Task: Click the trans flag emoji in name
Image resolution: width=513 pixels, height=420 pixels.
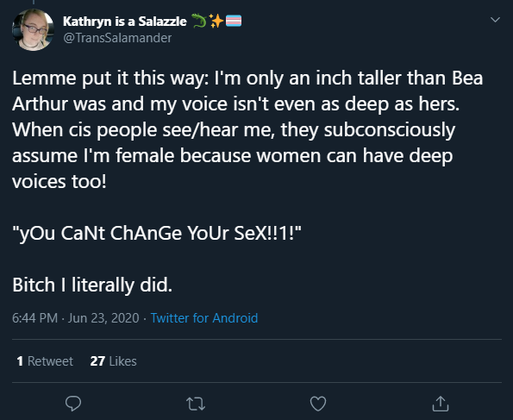Action: point(234,21)
